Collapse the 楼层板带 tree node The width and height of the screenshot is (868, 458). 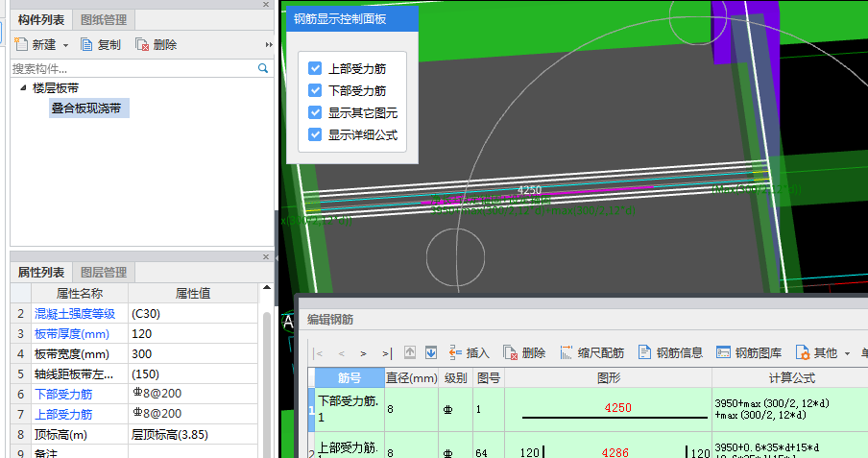click(23, 87)
